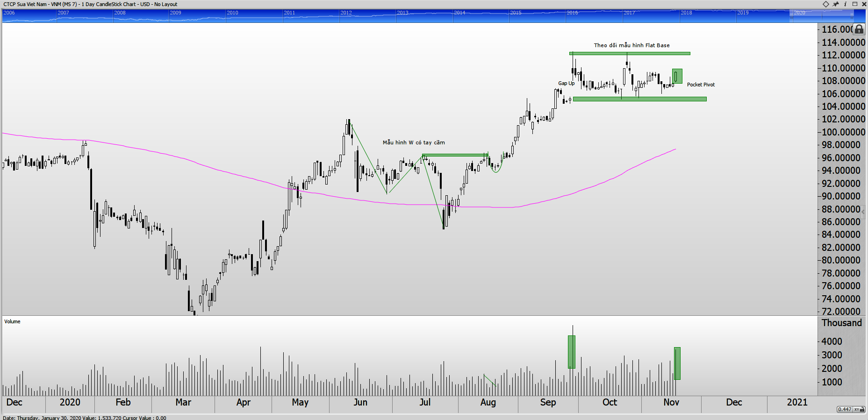Click the diamond icon in the title bar
The image size is (868, 420).
826,4
